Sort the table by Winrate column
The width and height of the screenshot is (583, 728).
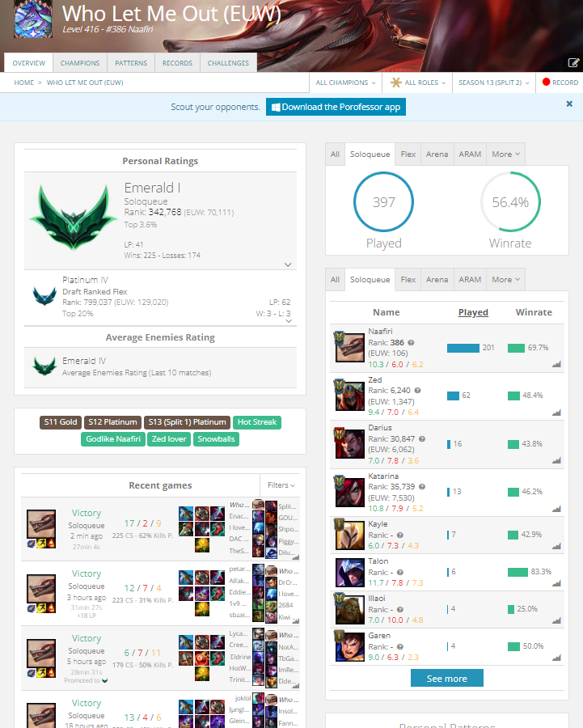534,312
